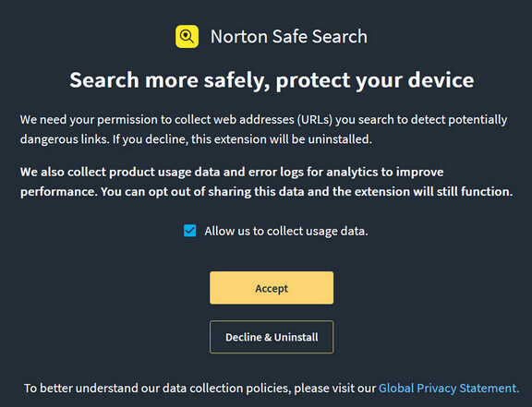Screen dimensions: 532x407
Task: Click the 'Norton Safe Search' title text
Action: tap(289, 36)
